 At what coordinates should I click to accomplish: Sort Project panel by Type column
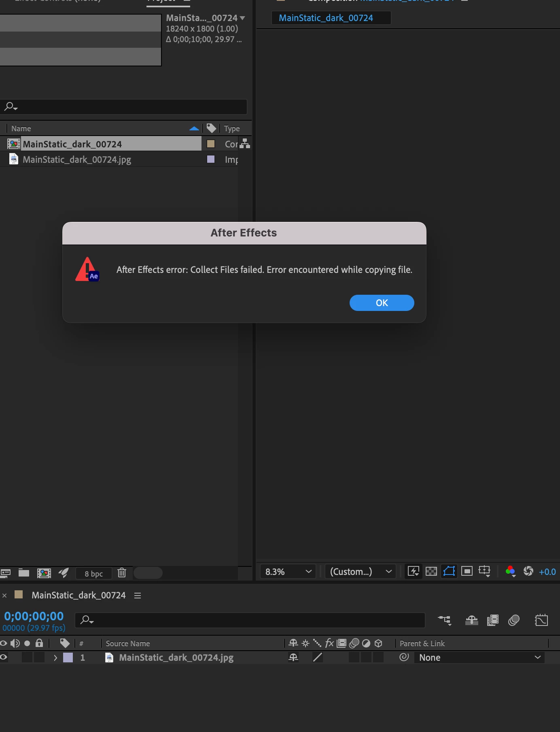[x=232, y=128]
